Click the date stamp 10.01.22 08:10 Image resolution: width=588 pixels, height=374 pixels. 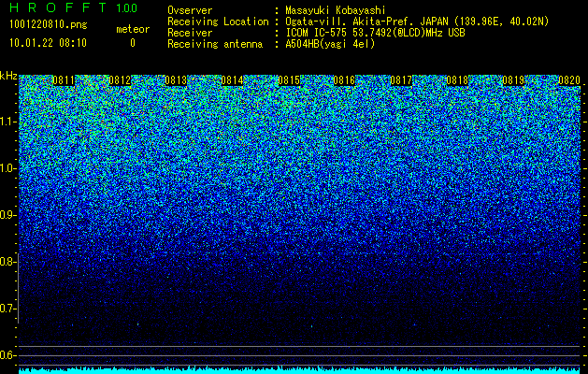pyautogui.click(x=48, y=43)
